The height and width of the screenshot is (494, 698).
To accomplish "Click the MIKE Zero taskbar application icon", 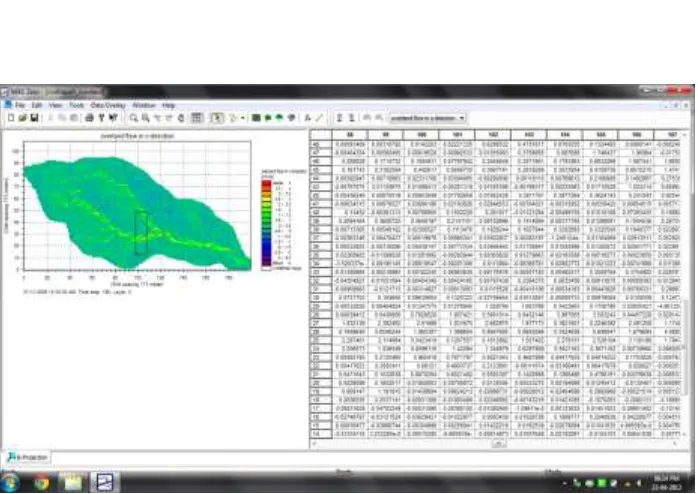I will [x=105, y=482].
